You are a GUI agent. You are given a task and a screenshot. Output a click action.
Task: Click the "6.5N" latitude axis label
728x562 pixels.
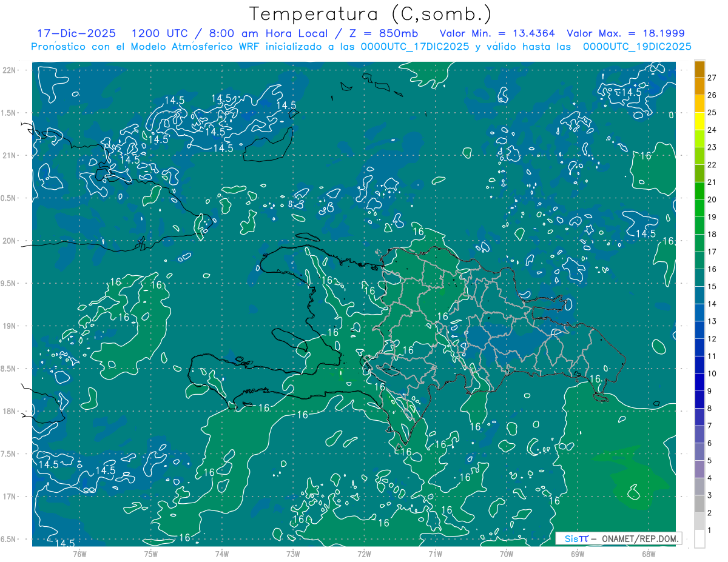pos(9,539)
